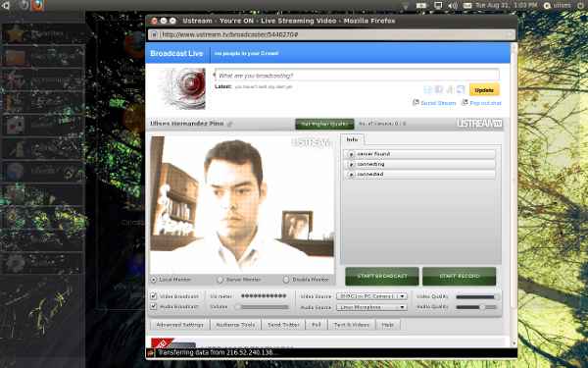The image size is (588, 368).
Task: Check the battery indicator icon
Action: click(421, 5)
